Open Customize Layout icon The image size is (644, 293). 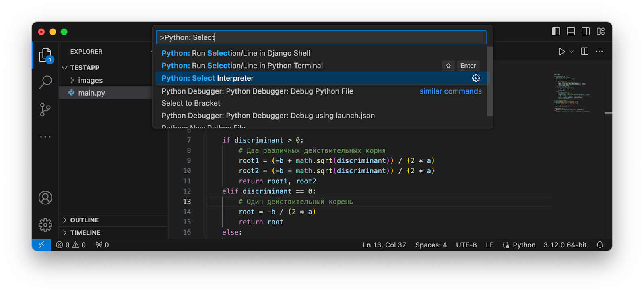(x=601, y=31)
